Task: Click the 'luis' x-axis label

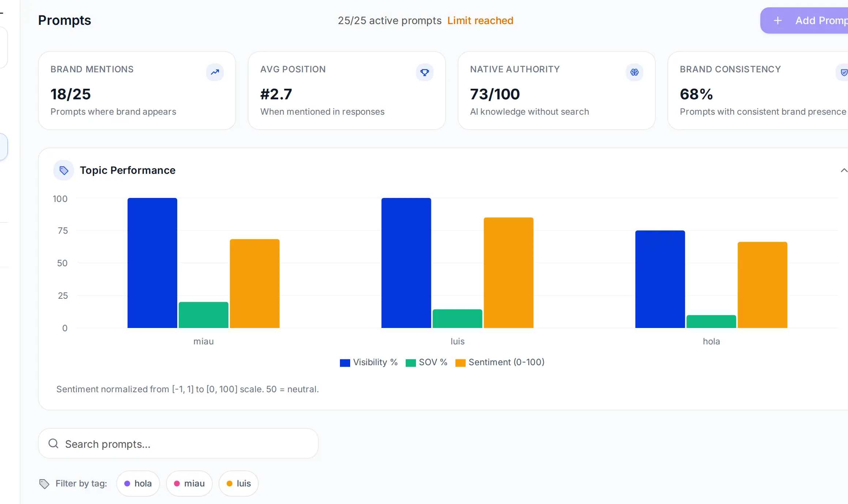Action: click(458, 341)
